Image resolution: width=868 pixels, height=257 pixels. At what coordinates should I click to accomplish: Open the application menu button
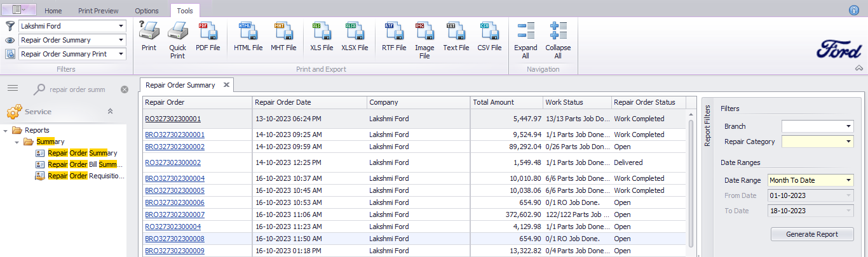click(x=20, y=9)
